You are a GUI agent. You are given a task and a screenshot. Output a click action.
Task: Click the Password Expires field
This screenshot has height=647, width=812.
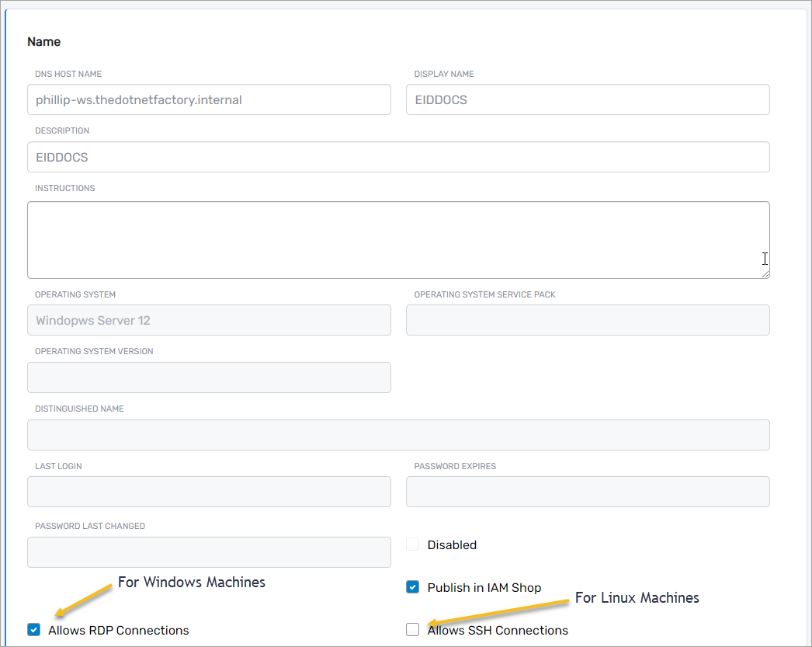click(588, 492)
